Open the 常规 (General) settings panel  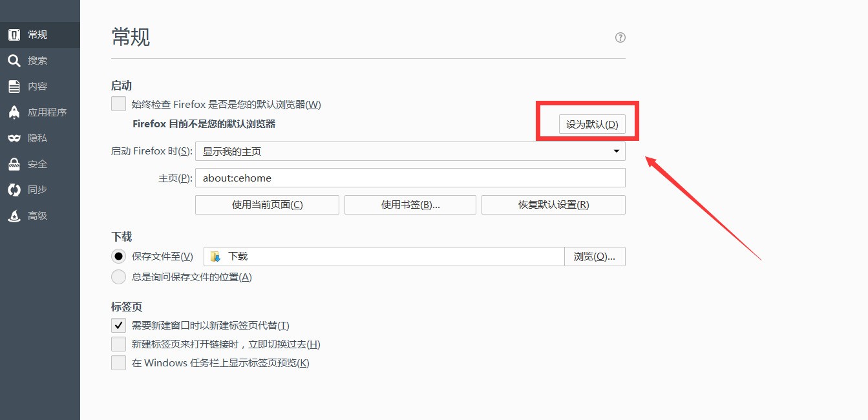40,35
